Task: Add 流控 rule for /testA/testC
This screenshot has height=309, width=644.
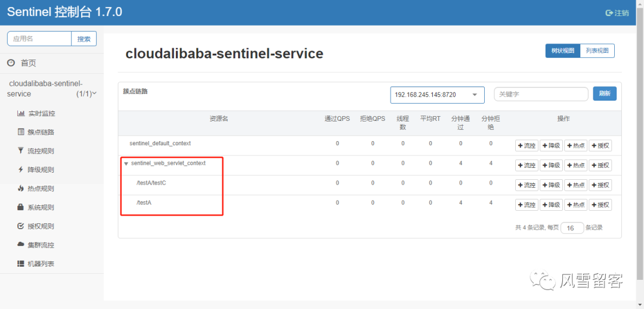Action: point(527,185)
